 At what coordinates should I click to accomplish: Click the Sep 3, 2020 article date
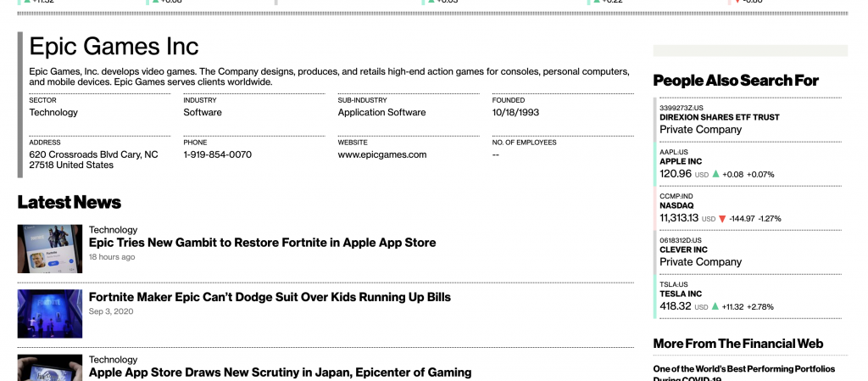pyautogui.click(x=111, y=311)
